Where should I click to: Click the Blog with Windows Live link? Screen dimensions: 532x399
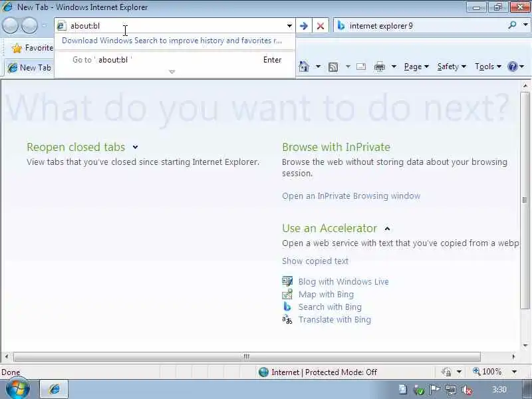click(343, 282)
